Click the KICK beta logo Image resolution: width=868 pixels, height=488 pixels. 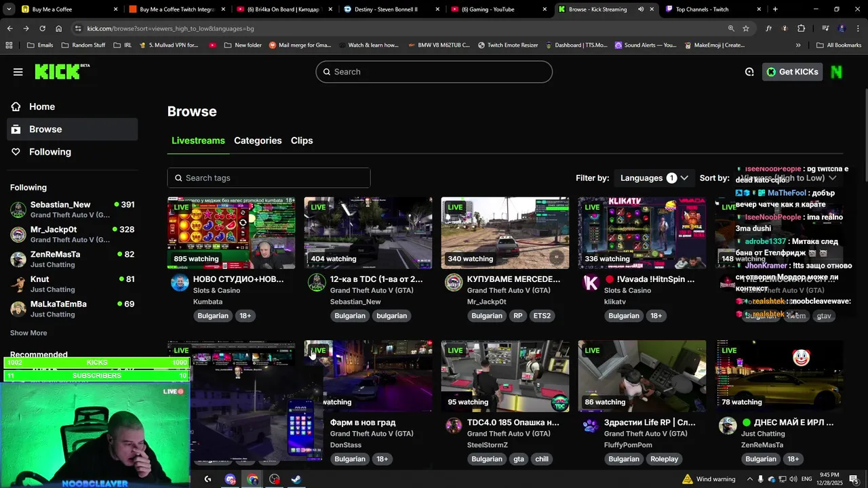(x=62, y=71)
